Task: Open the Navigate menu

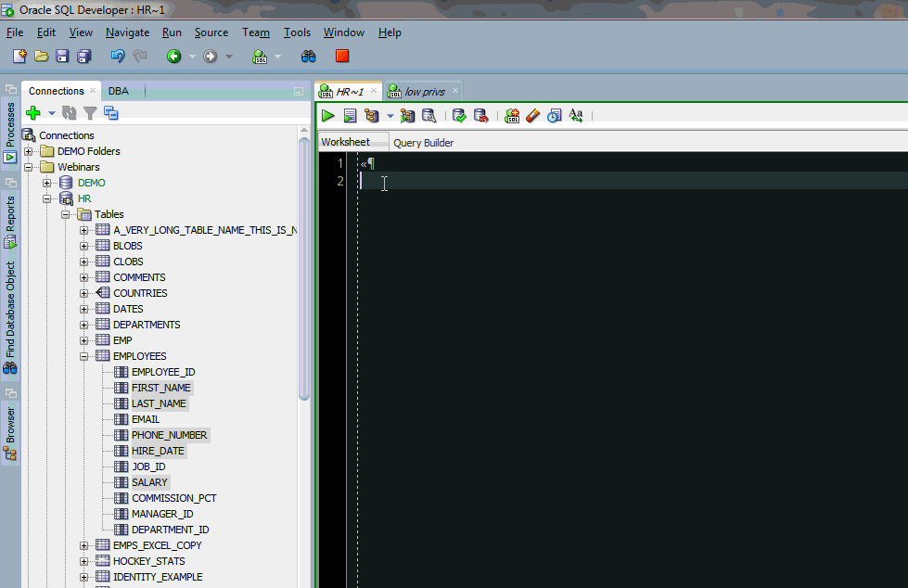Action: 127,32
